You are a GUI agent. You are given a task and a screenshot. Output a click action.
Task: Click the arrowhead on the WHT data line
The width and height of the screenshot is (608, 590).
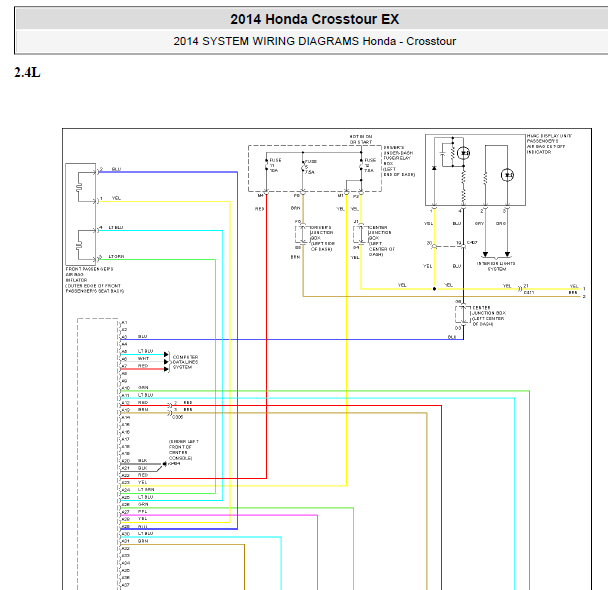(x=166, y=362)
